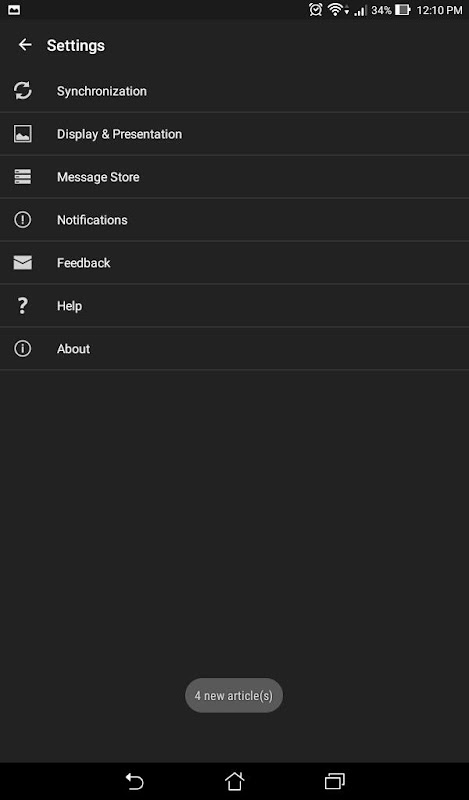
Task: Tap the Help question mark icon
Action: (x=22, y=306)
